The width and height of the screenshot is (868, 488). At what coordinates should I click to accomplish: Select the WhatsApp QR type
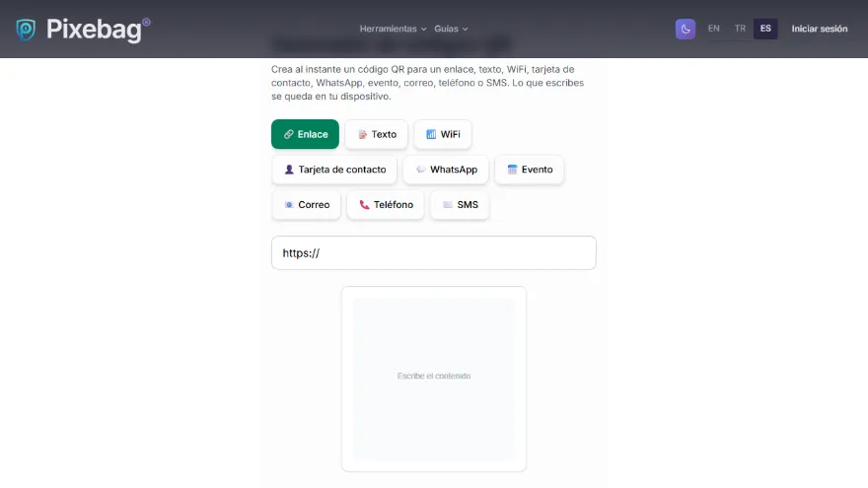[446, 170]
